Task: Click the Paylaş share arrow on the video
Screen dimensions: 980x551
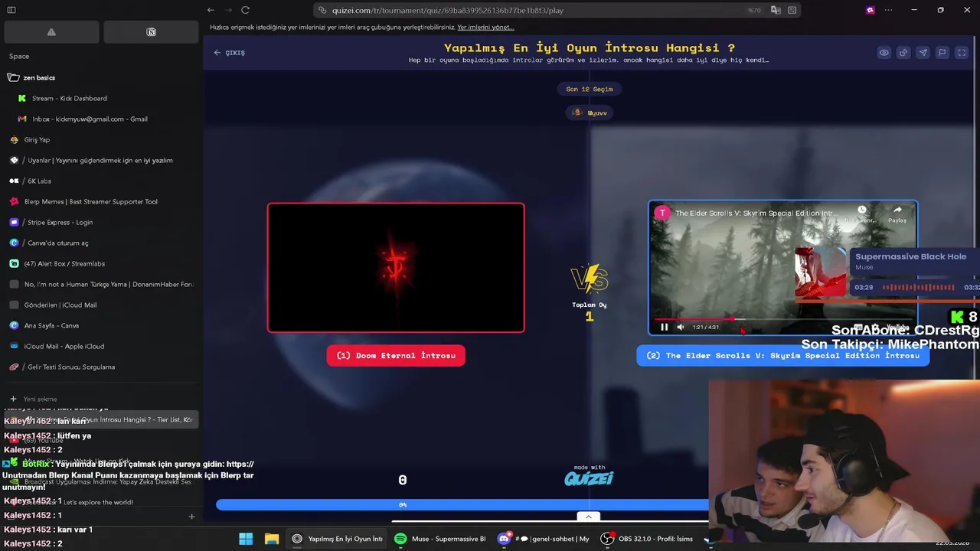Action: click(x=897, y=214)
